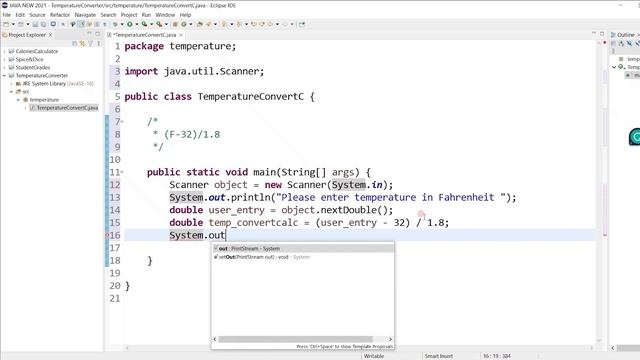
Task: Collapse the TemperatureConverter project node
Action: click(x=4, y=76)
